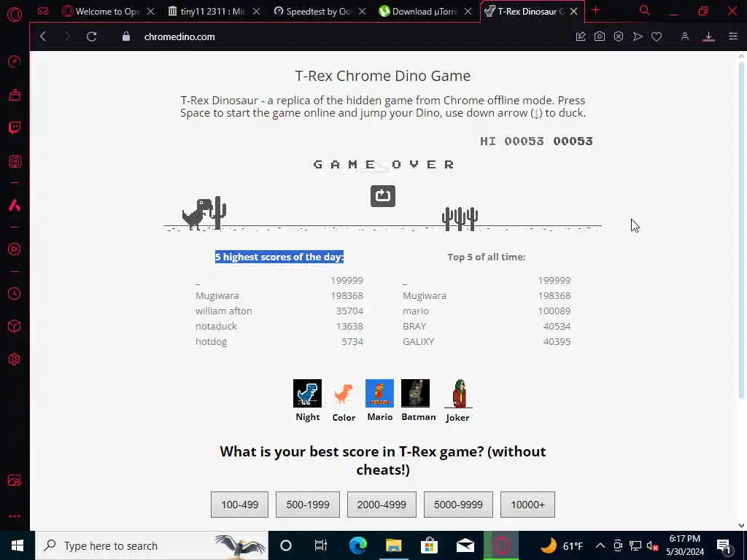Screen dimensions: 747x560
Task: Open the Player icon in sidebar
Action: (15, 249)
